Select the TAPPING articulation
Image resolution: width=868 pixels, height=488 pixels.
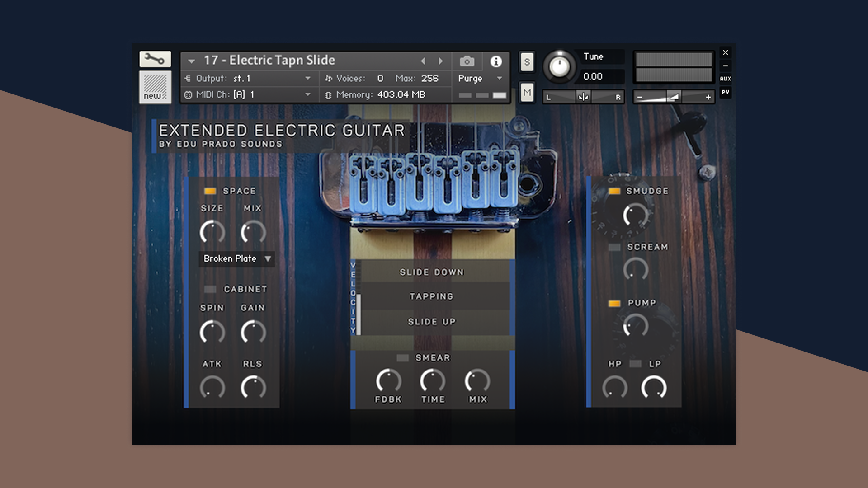pos(432,296)
